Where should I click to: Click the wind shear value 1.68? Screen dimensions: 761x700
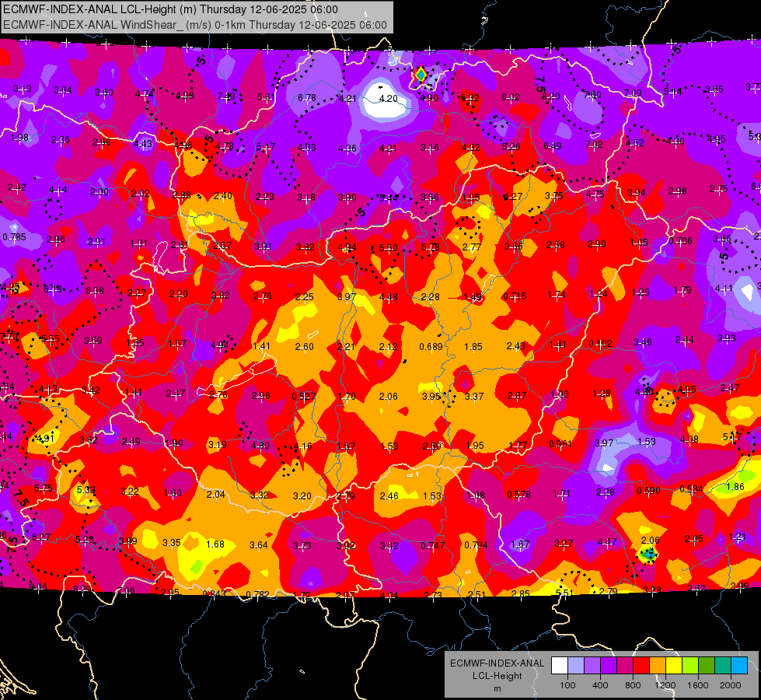(x=215, y=544)
